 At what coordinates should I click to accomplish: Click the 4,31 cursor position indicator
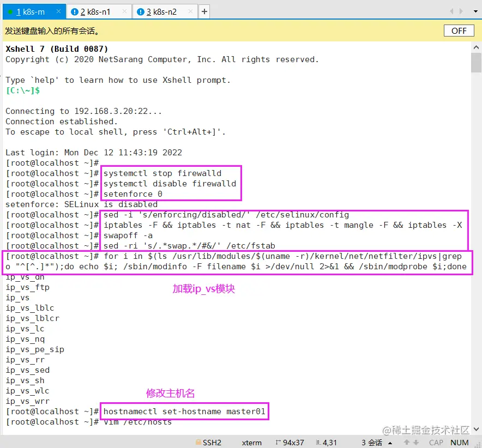coord(326,443)
